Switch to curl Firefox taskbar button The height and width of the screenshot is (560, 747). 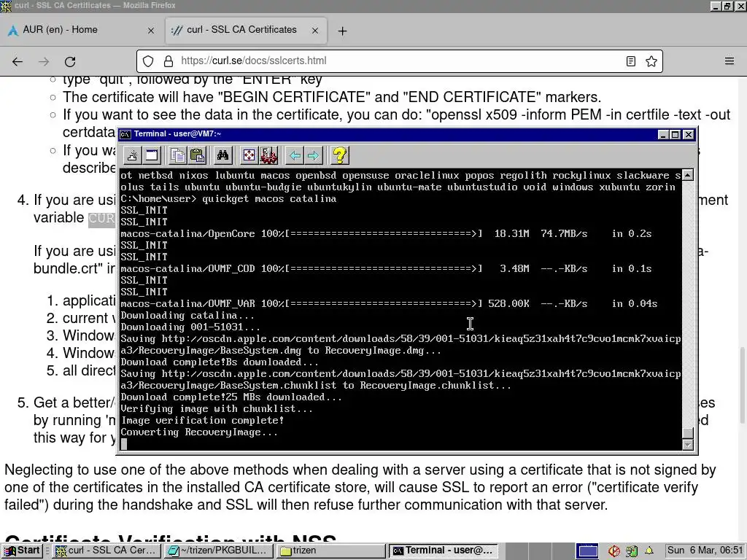coord(107,551)
